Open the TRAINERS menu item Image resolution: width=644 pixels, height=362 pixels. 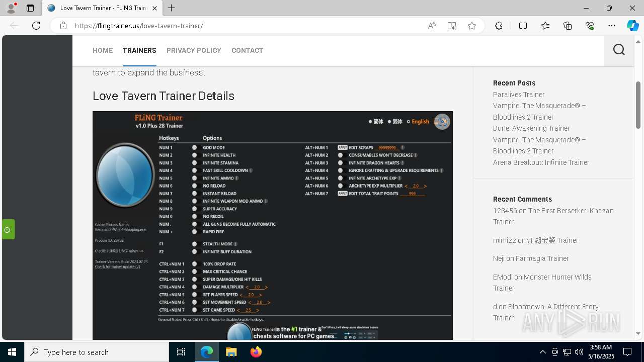click(139, 50)
